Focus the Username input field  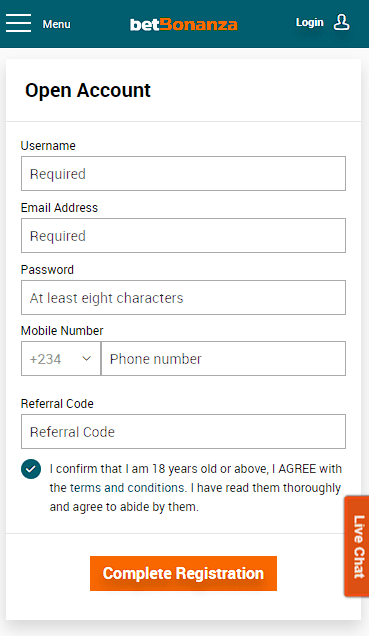point(183,174)
